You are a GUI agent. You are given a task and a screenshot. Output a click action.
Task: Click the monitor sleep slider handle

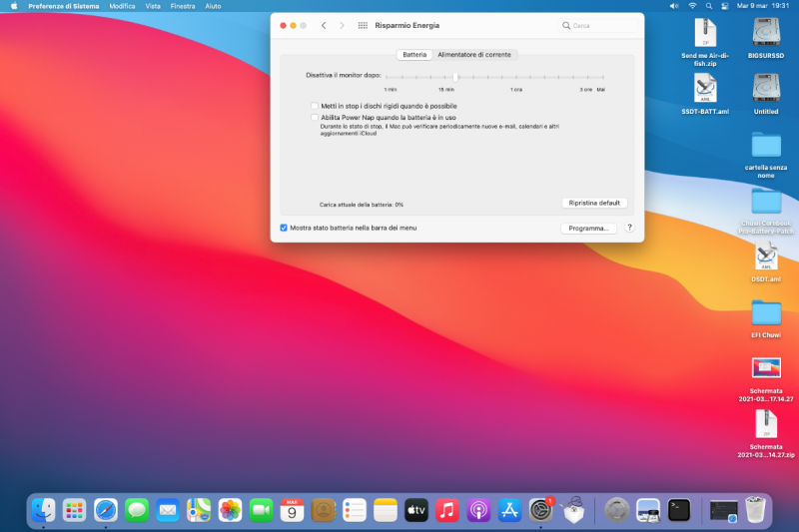[x=455, y=76]
